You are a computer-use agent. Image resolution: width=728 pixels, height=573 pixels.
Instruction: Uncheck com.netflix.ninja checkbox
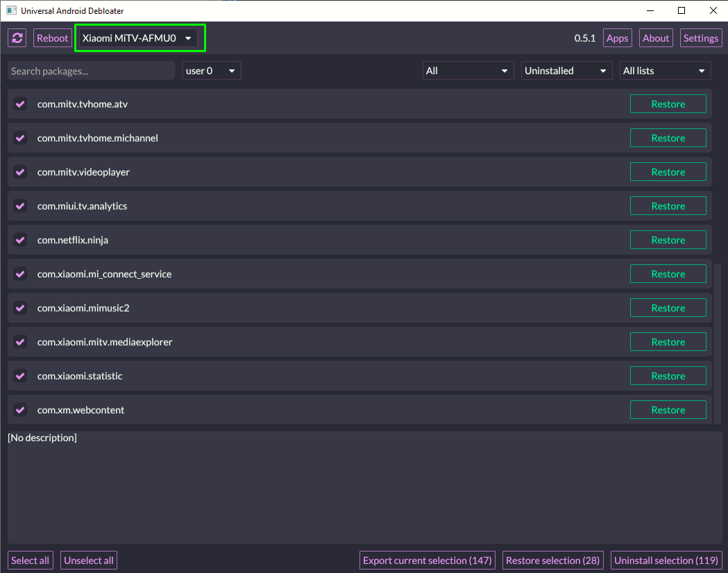click(x=20, y=240)
